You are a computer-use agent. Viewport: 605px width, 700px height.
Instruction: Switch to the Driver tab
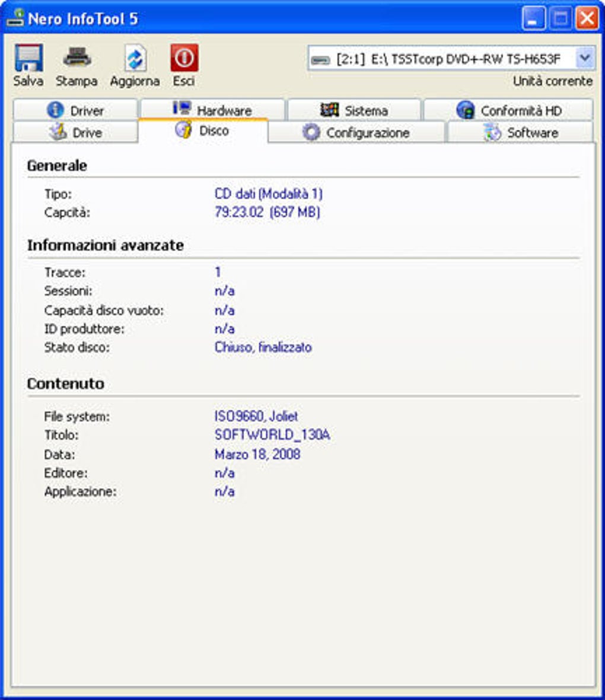tap(75, 110)
